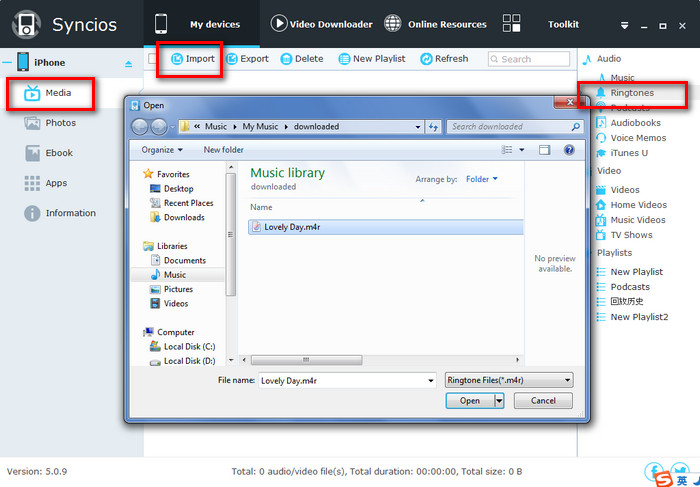
Task: Click the New folder button
Action: [x=224, y=150]
